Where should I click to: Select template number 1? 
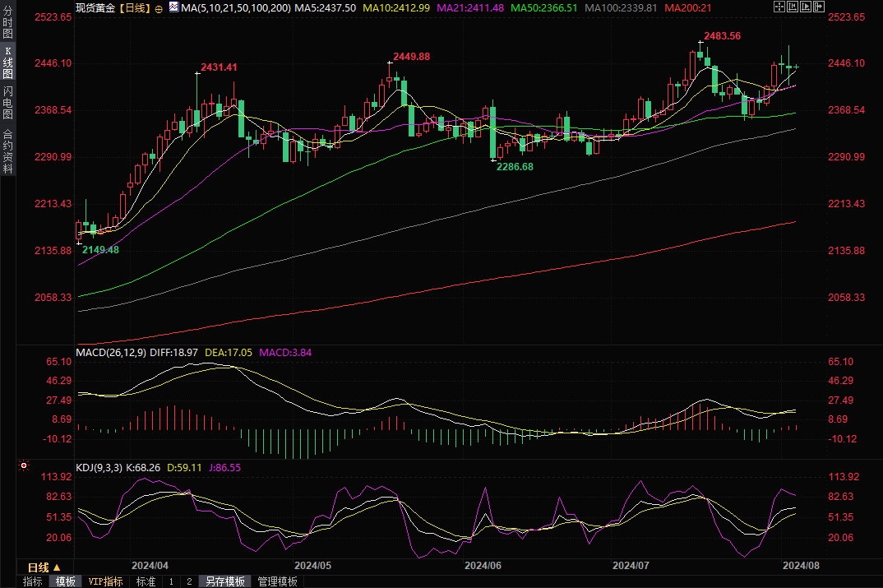(x=171, y=581)
